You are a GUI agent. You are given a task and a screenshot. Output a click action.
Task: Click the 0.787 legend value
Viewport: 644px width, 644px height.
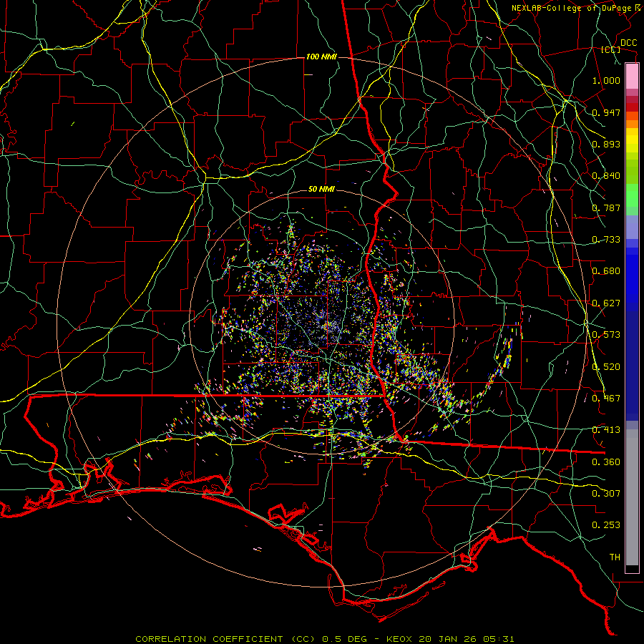coord(606,208)
